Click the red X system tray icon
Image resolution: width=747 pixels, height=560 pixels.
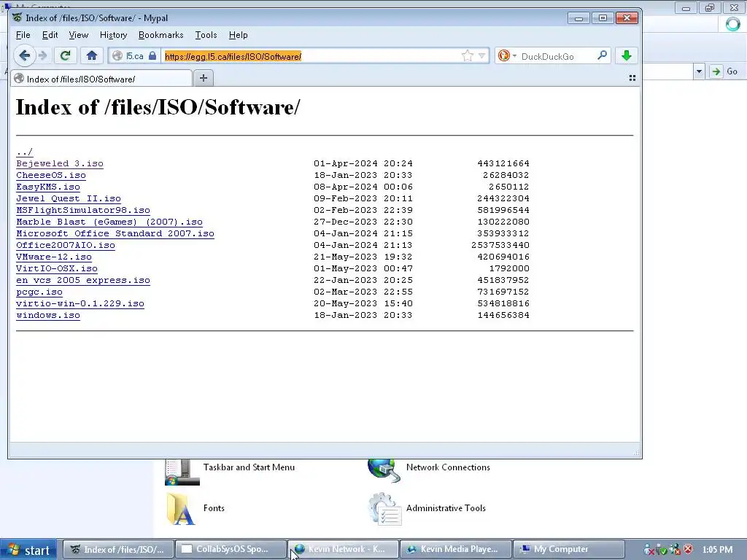(x=688, y=550)
